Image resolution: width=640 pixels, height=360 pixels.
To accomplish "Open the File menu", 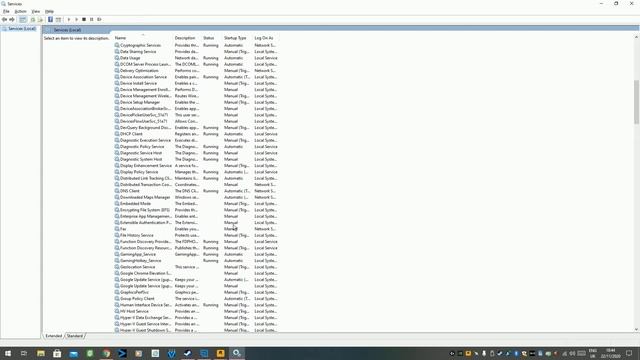I will coord(6,11).
